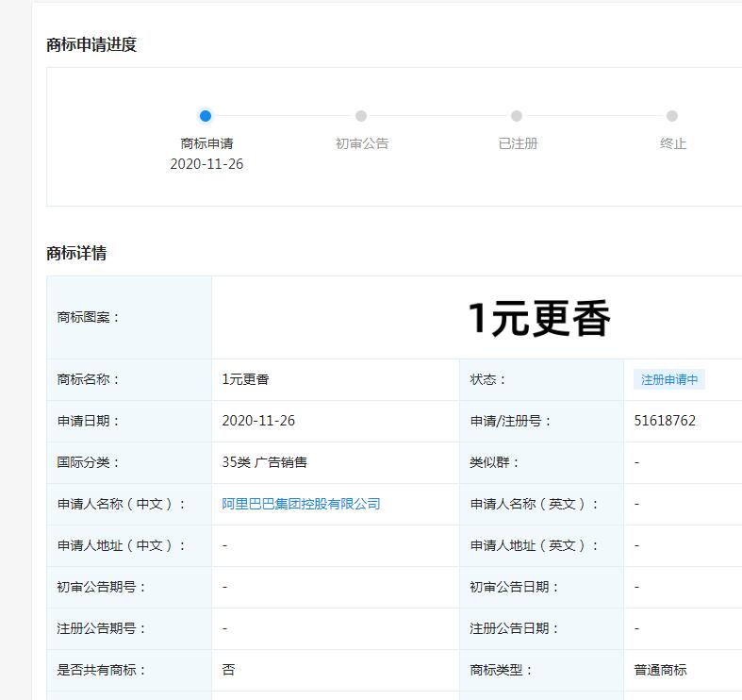The image size is (742, 700).
Task: Click the 已注册 step label
Action: (x=518, y=143)
